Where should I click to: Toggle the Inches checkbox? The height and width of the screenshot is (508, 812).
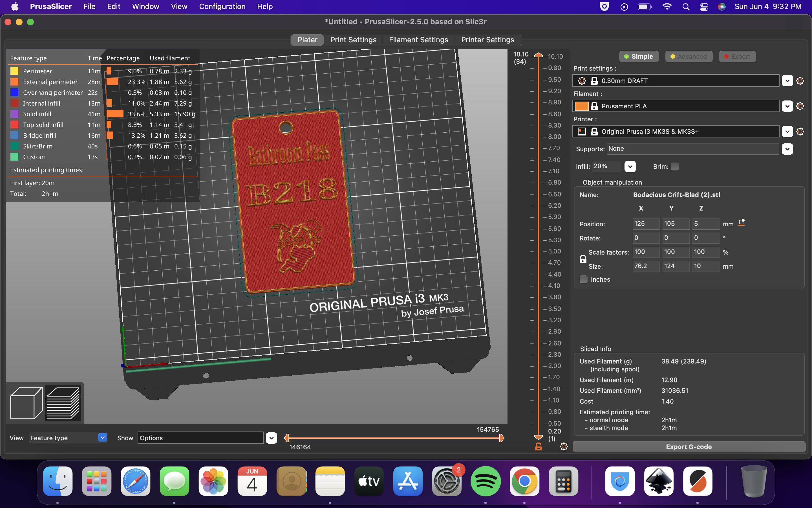point(584,279)
